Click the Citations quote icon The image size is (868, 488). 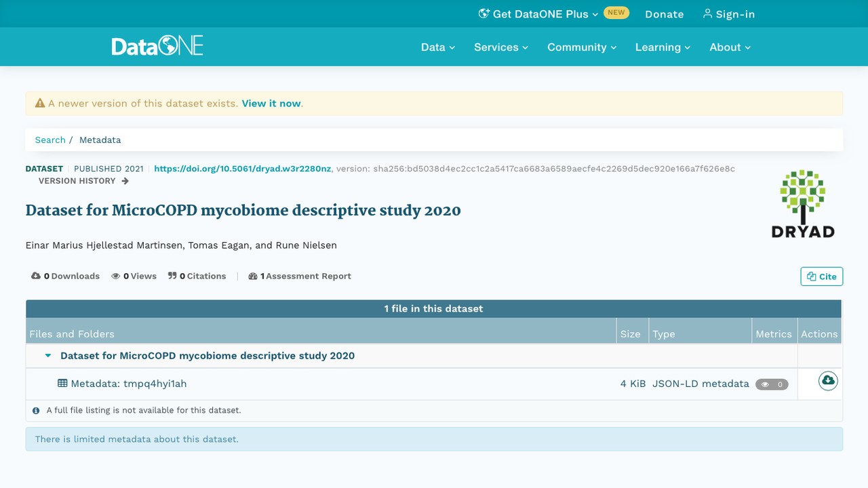pos(172,276)
